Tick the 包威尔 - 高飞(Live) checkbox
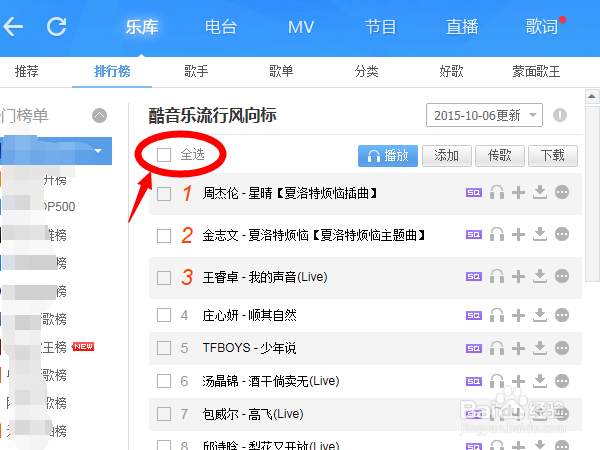This screenshot has width=600, height=450. [164, 414]
